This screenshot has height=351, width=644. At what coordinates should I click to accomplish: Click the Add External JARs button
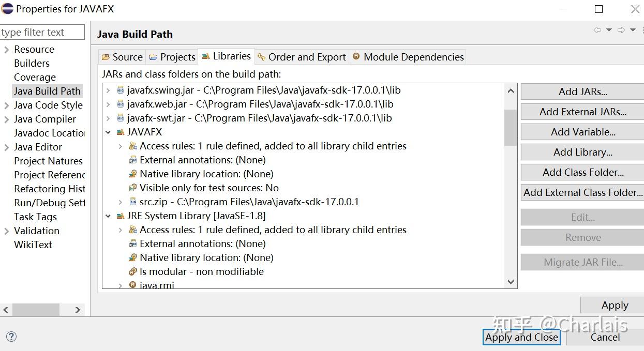tap(582, 112)
